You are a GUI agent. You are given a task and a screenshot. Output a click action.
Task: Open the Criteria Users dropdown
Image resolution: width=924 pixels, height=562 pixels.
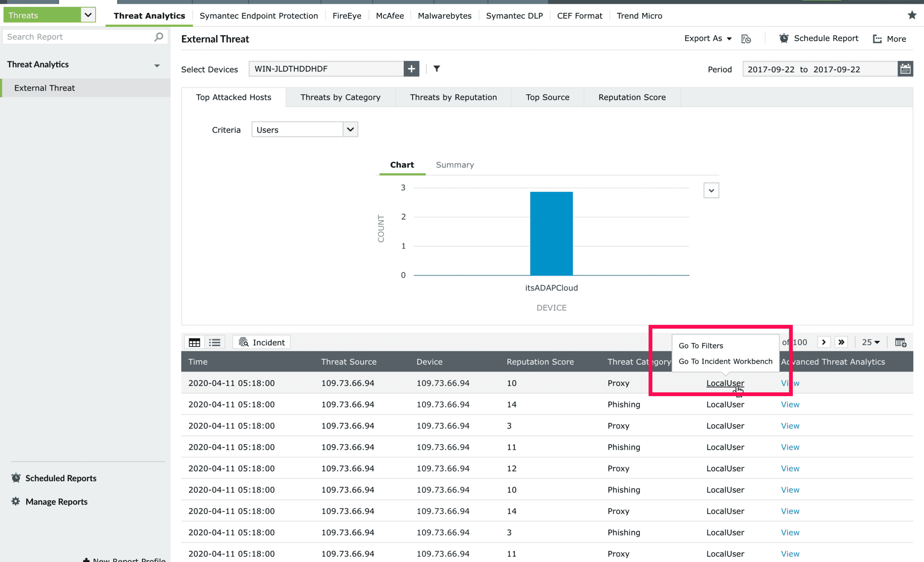(304, 130)
